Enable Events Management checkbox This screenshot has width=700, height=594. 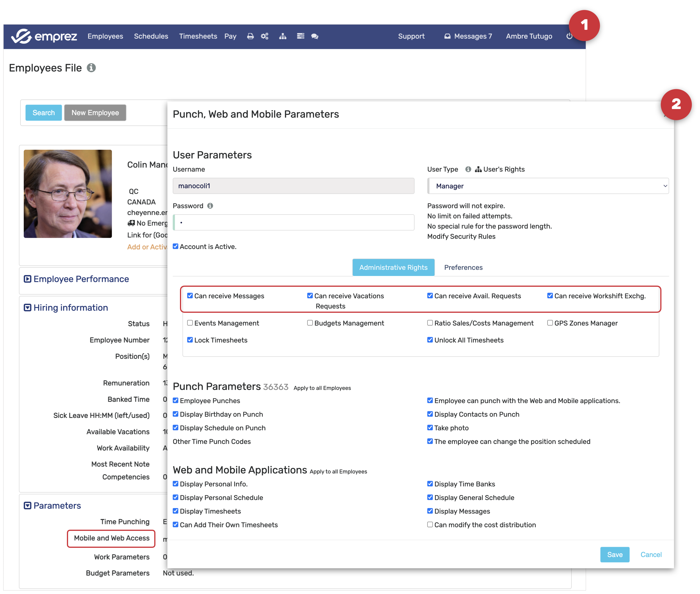(190, 323)
